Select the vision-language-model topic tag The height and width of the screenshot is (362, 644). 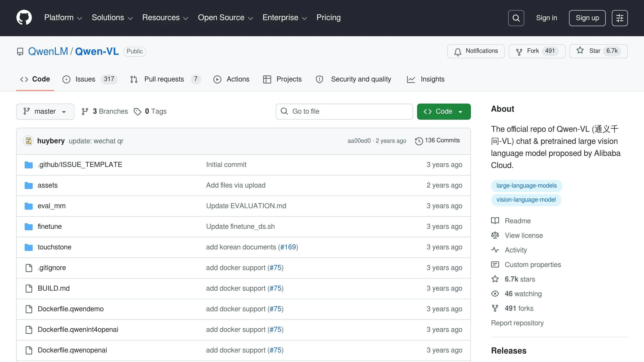526,200
